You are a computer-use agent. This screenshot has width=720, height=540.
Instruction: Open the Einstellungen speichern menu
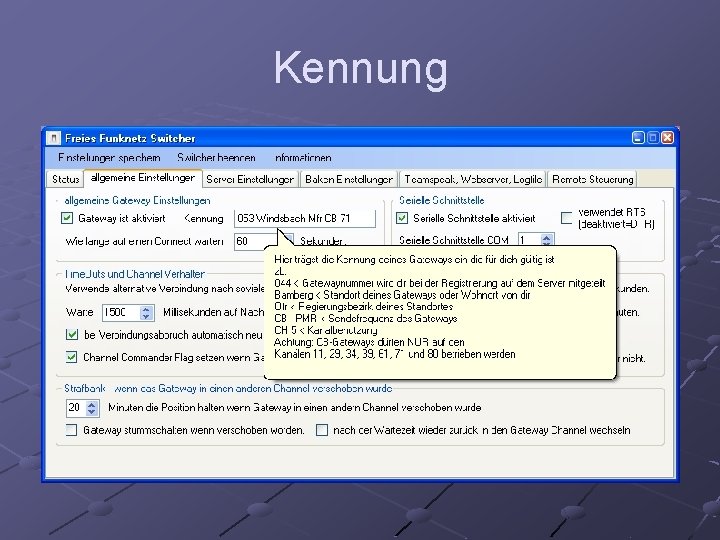(109, 158)
